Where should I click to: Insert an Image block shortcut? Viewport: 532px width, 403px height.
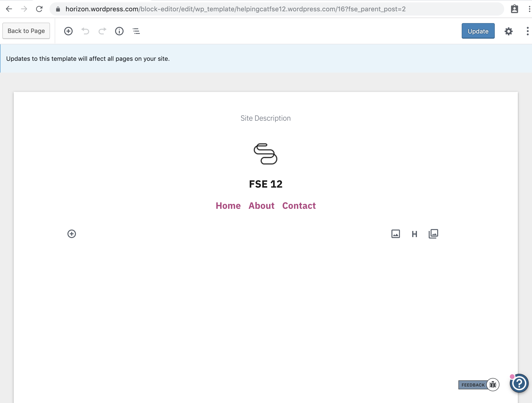point(395,234)
